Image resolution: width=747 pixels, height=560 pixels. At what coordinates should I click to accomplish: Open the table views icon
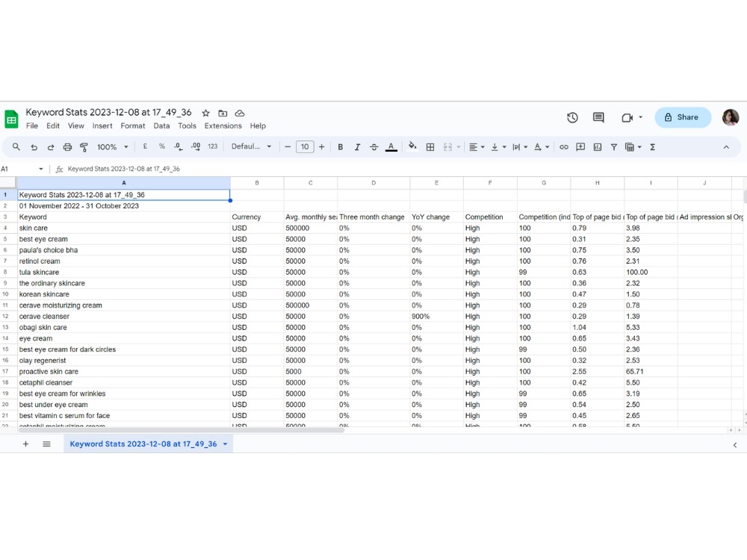coord(629,147)
